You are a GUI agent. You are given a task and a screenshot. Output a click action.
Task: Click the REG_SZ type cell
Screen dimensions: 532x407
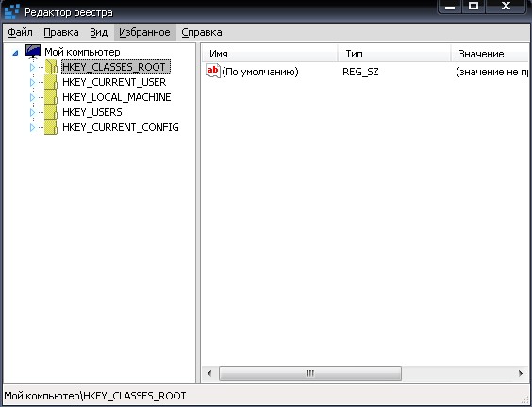tap(360, 72)
